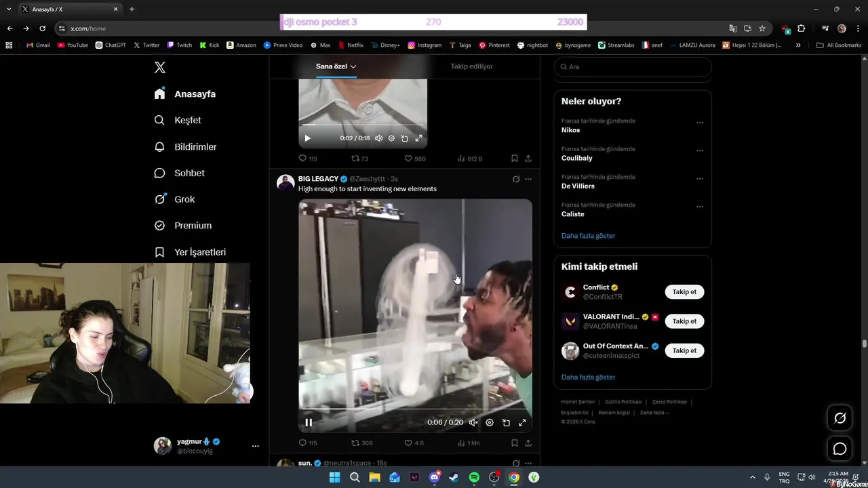Toggle picture-in-picture on BIG LEGACY video
This screenshot has height=488, width=868.
[506, 422]
